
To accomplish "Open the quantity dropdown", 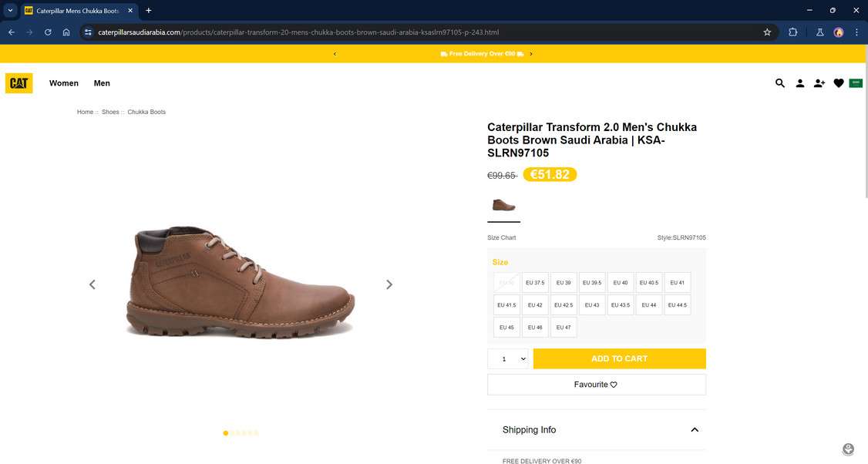I will coord(508,359).
